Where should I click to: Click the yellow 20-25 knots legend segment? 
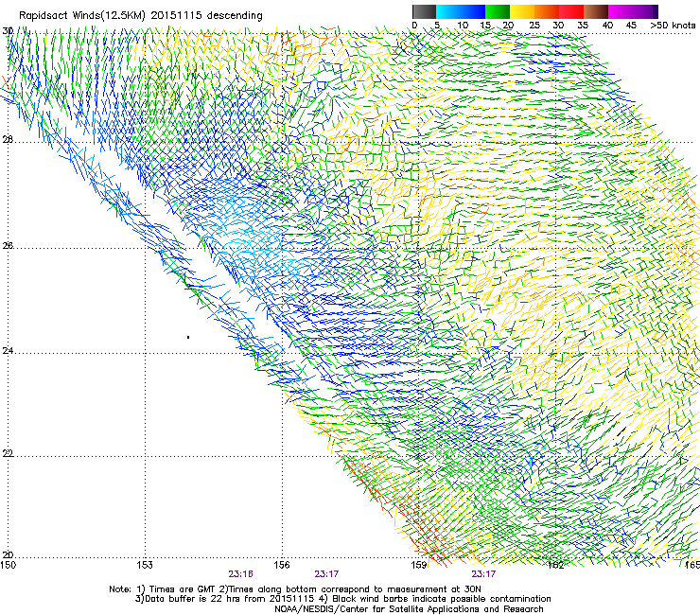point(522,11)
